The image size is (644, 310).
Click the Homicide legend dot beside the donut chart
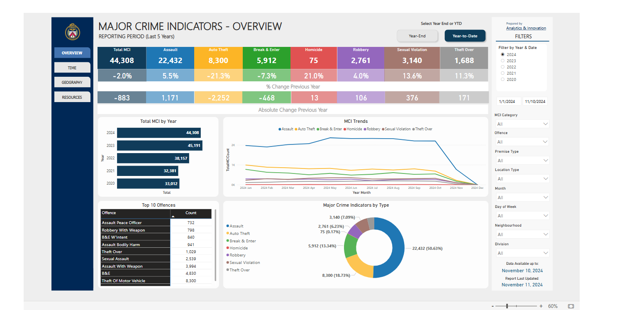(x=228, y=248)
